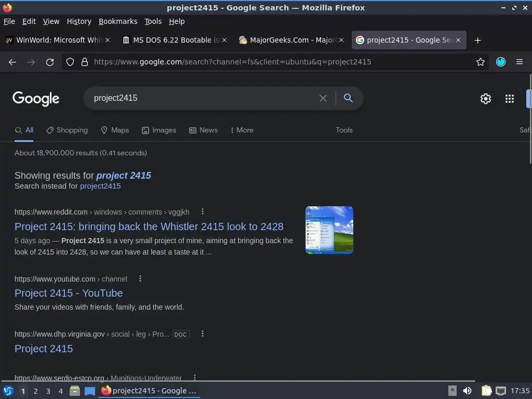Open the Help menu
Viewport: 532px width, 399px height.
[x=177, y=21]
